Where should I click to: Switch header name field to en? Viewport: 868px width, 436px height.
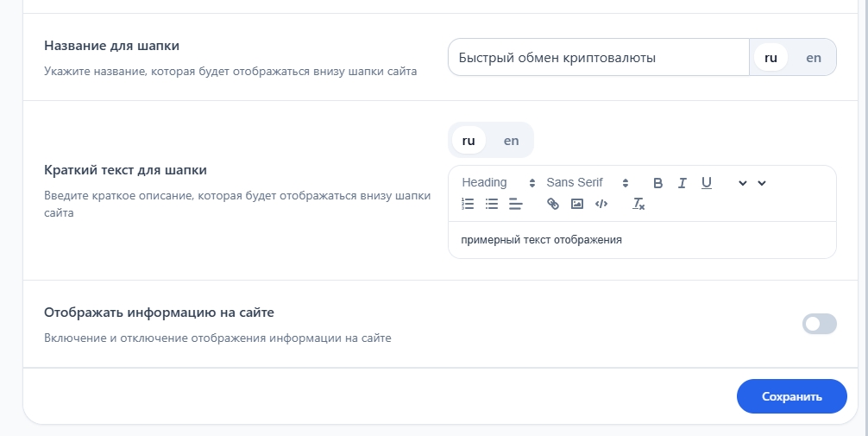814,58
